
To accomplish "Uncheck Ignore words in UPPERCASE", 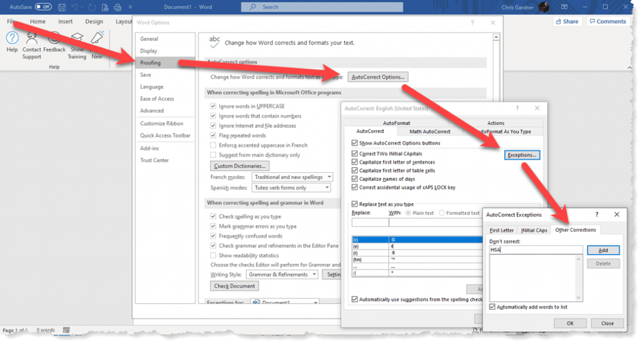I will pyautogui.click(x=214, y=106).
